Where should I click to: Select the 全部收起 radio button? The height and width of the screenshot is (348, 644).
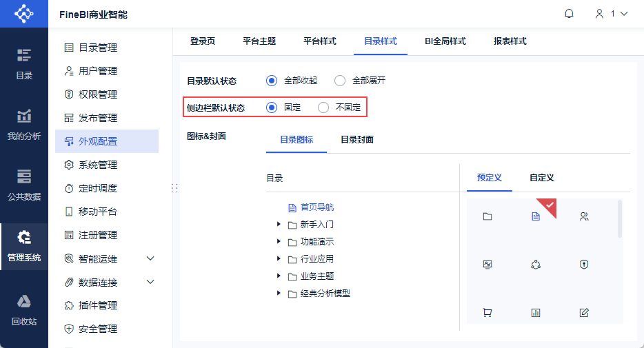pos(272,81)
